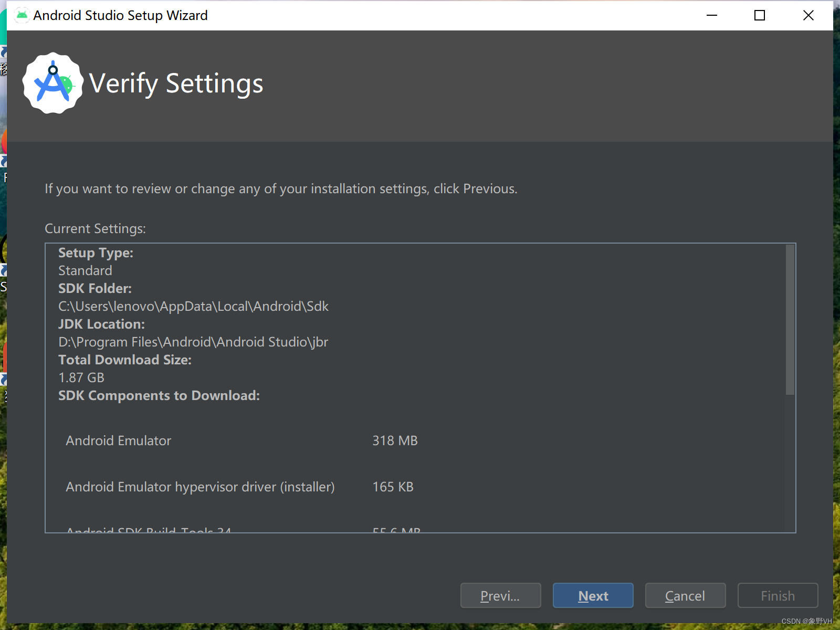The height and width of the screenshot is (630, 840).
Task: Click the Android Studio logo in header
Action: 52,83
